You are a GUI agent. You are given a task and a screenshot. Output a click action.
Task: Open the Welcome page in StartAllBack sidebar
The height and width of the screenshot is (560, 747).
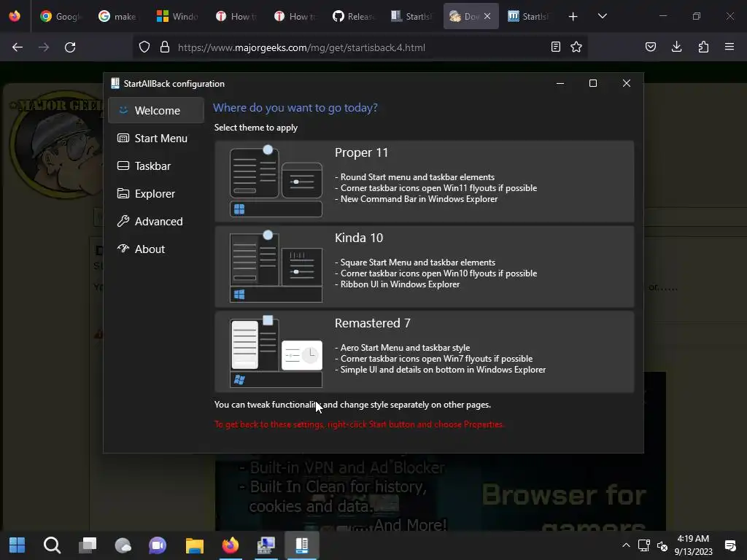(x=156, y=111)
